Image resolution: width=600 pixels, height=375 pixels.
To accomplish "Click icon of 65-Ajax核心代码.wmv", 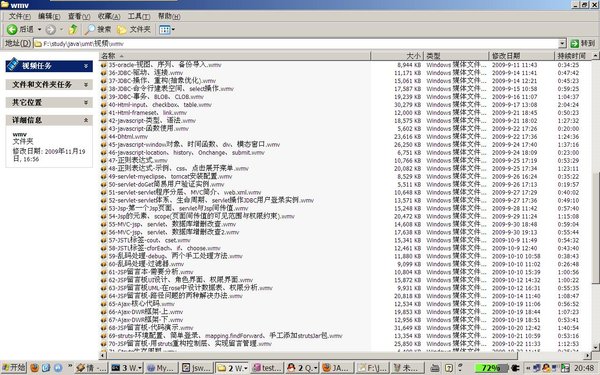I will pyautogui.click(x=104, y=304).
